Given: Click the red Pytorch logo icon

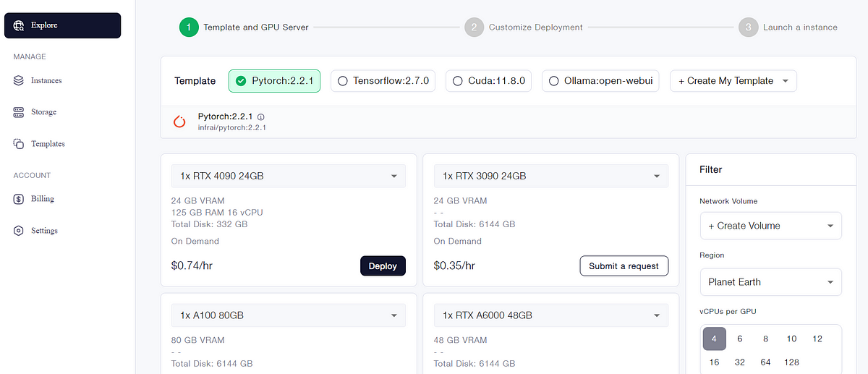Looking at the screenshot, I should [x=180, y=122].
